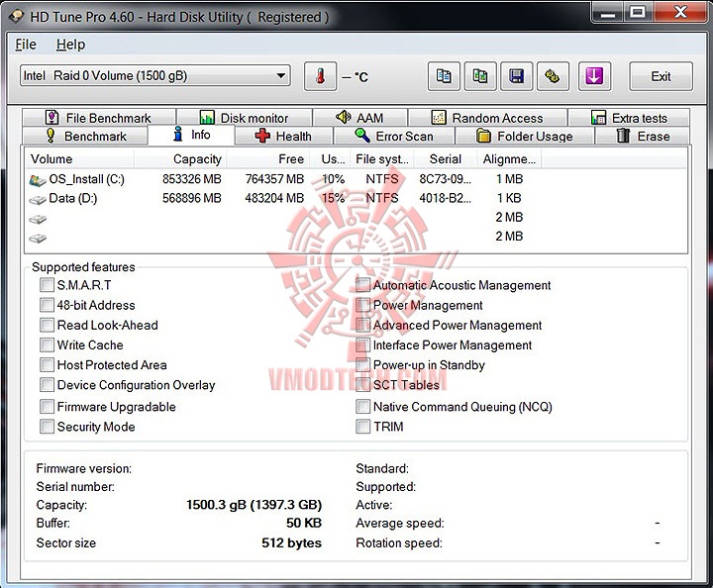Open the Health tab
This screenshot has height=588, width=713.
(x=284, y=136)
